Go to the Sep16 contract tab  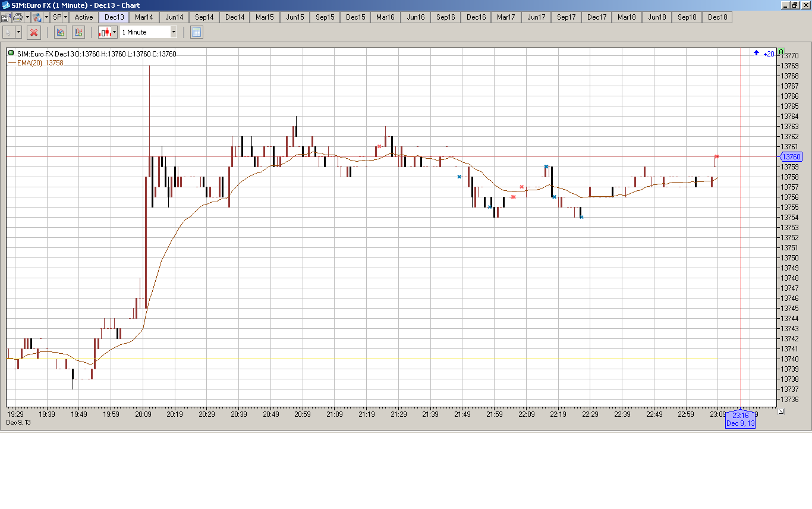[446, 17]
